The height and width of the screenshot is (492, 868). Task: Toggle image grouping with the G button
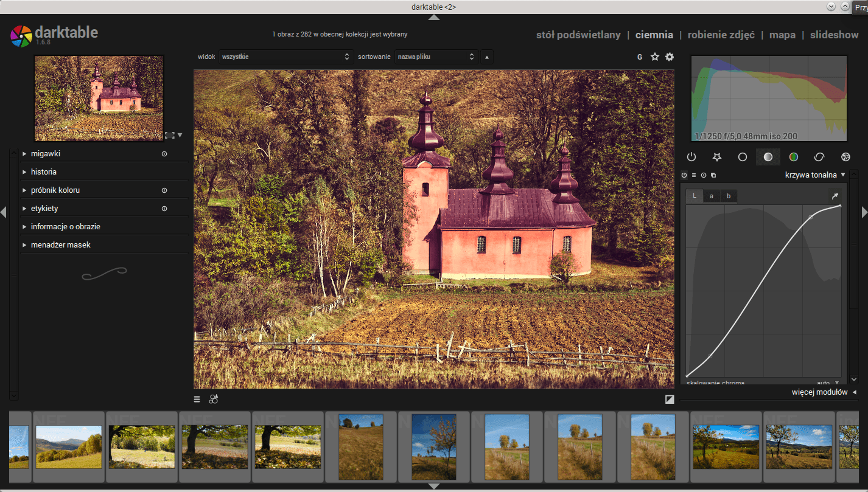pyautogui.click(x=640, y=57)
